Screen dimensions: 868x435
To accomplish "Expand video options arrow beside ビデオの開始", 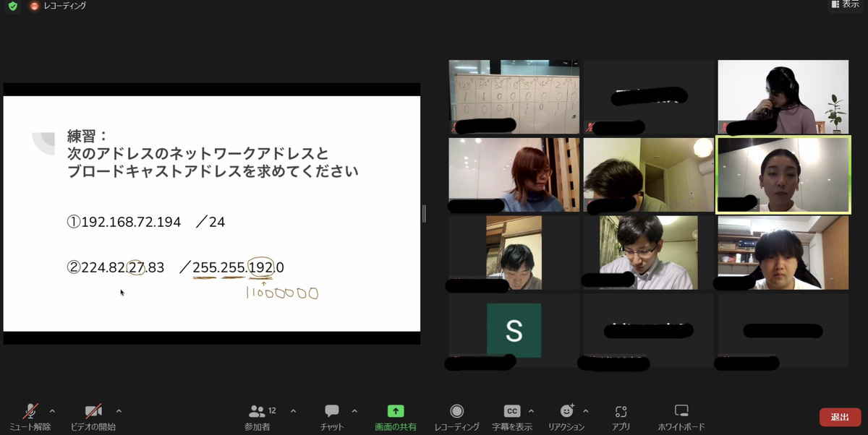I will point(119,411).
